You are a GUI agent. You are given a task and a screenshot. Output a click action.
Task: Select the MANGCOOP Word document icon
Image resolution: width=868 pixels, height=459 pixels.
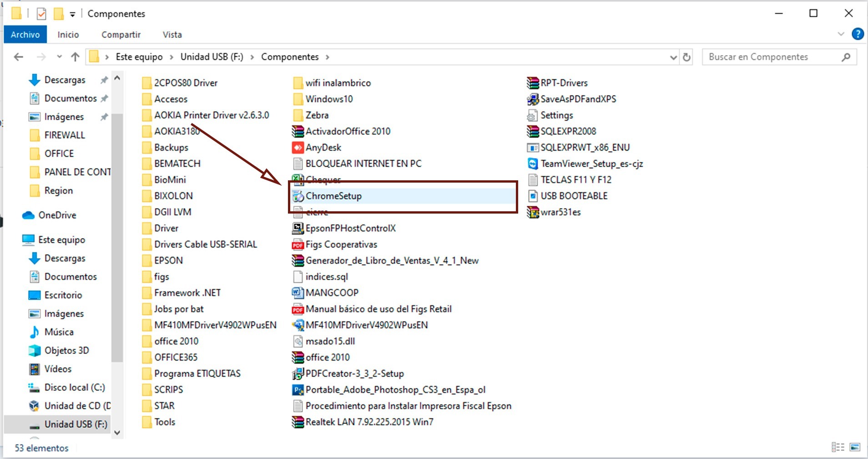pos(298,293)
